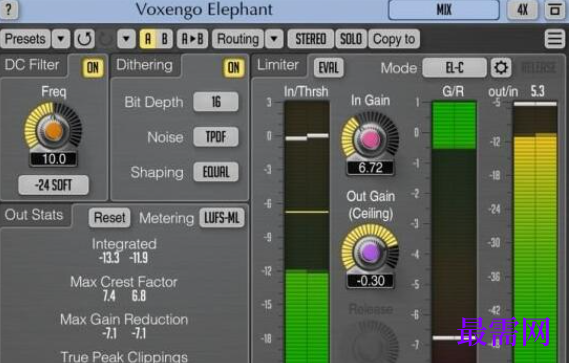Toggle the 4X oversampling button
The width and height of the screenshot is (569, 363).
click(522, 10)
